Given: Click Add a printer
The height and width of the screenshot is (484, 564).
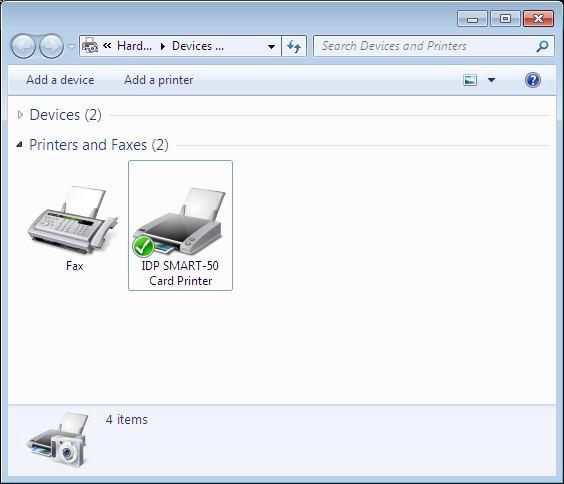Looking at the screenshot, I should coord(159,80).
